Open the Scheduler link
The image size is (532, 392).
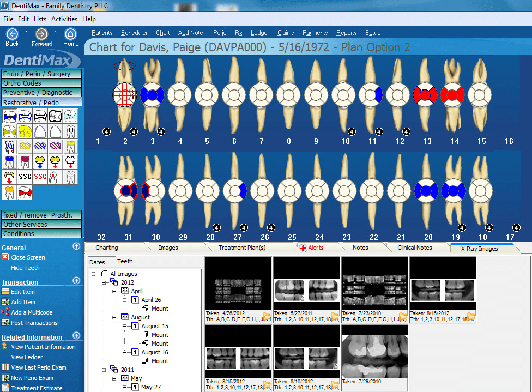(x=134, y=33)
